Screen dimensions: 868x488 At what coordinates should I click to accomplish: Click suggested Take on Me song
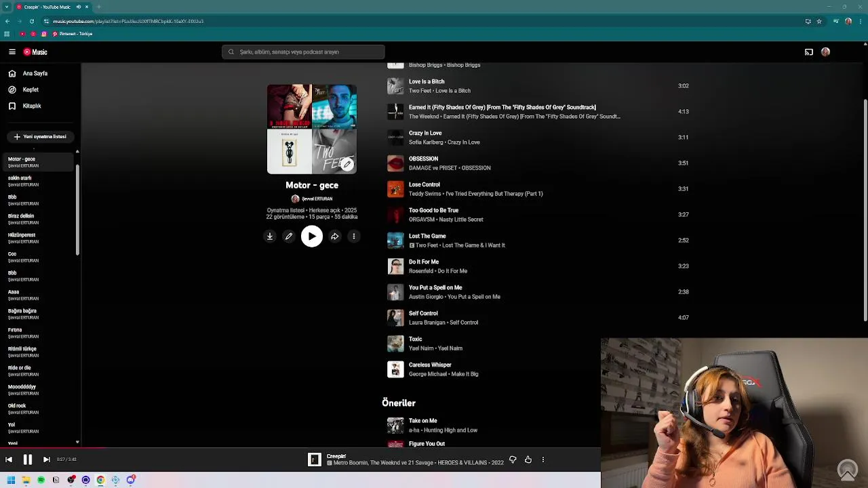(422, 421)
